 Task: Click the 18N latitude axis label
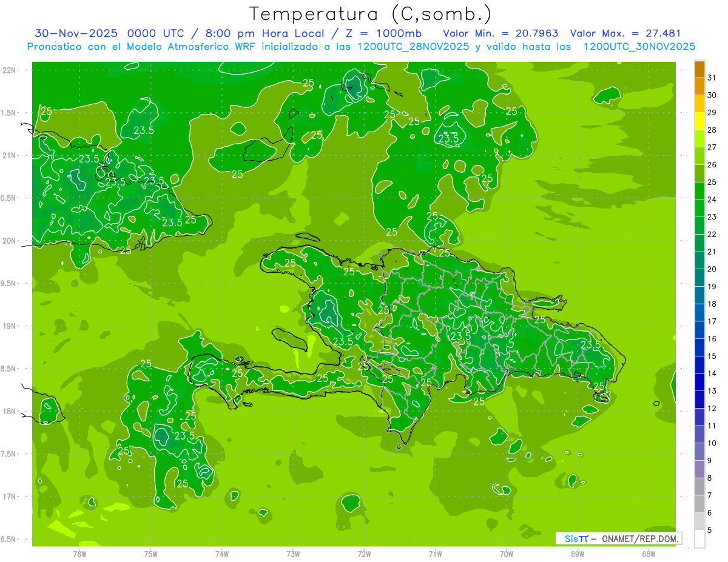click(x=8, y=411)
